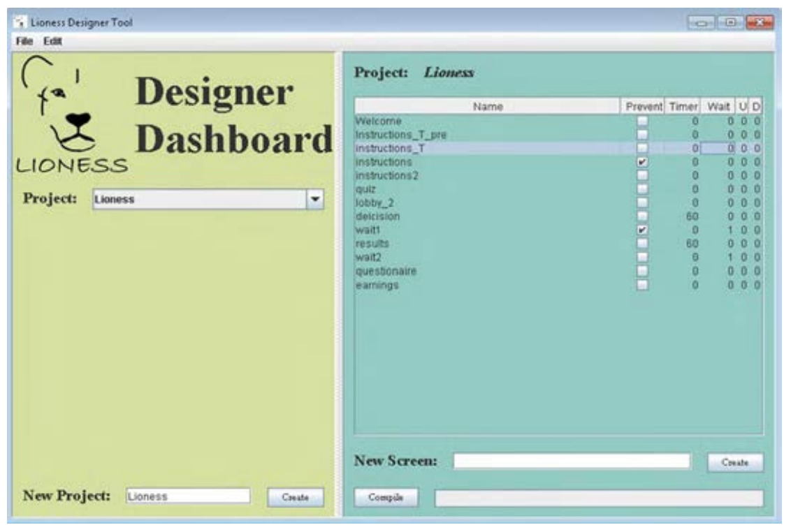
Task: Select the deicision row in table
Action: click(x=488, y=216)
